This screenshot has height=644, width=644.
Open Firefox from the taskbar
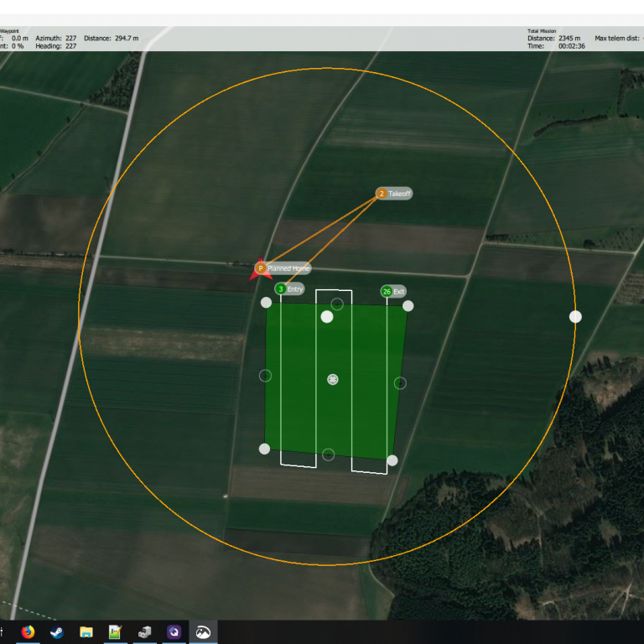point(28,631)
